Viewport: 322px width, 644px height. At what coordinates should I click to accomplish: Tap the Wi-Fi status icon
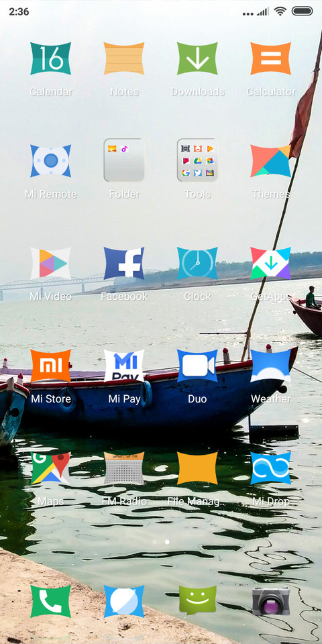[x=280, y=11]
